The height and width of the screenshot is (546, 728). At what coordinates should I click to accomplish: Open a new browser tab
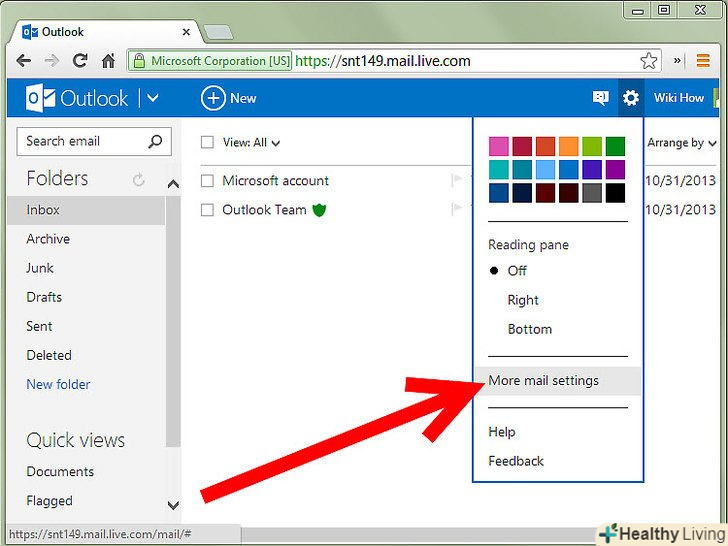point(218,32)
